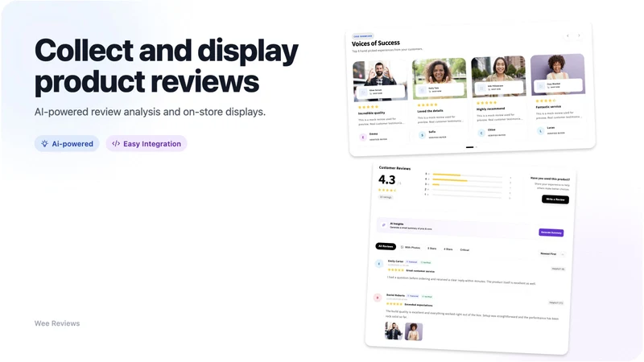Click the active carousel pagination dash
Viewport: 644px width, 362px height.
tap(470, 147)
